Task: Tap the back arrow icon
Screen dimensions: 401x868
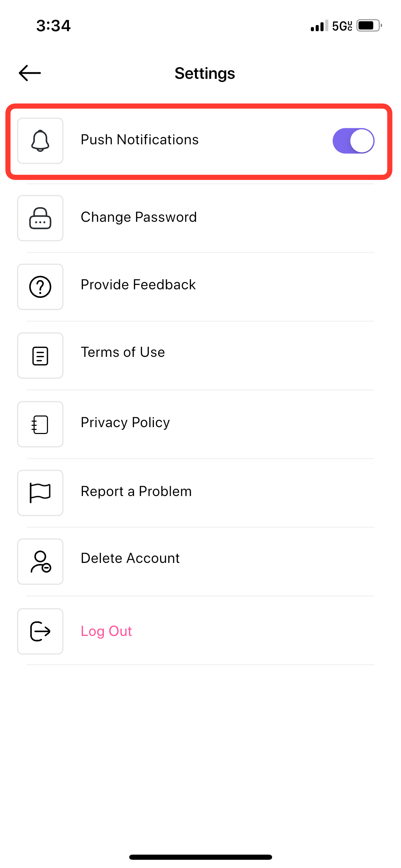Action: pos(30,73)
